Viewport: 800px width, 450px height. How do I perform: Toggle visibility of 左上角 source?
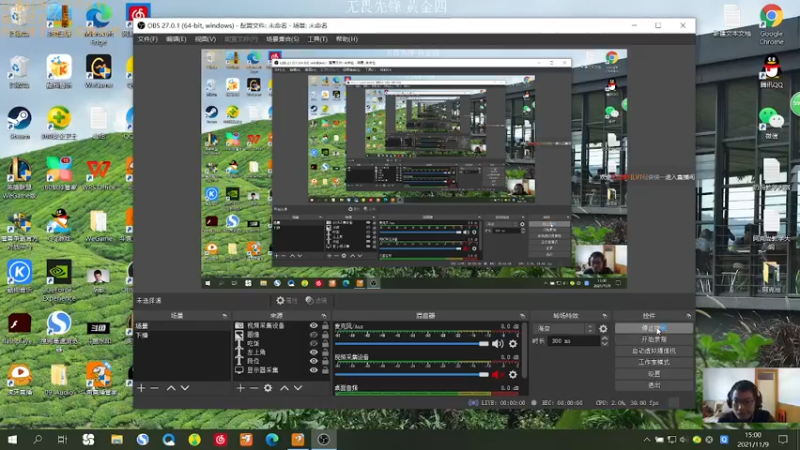[x=314, y=352]
